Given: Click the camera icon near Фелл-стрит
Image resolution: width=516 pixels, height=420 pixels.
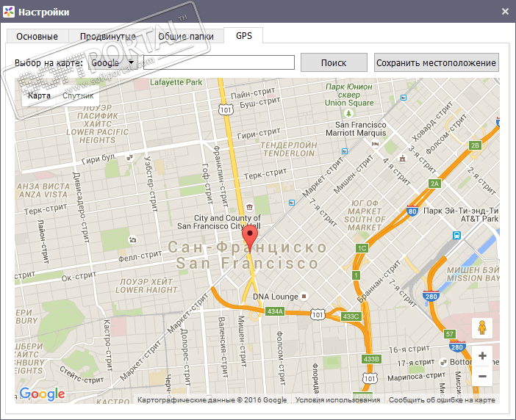Looking at the screenshot, I should pyautogui.click(x=132, y=240).
